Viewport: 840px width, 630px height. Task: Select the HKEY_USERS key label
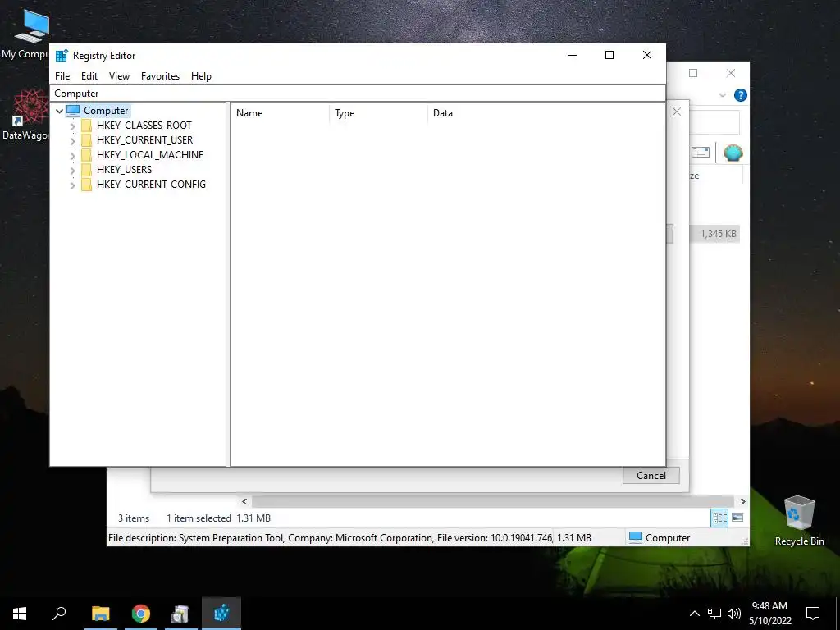tap(125, 169)
